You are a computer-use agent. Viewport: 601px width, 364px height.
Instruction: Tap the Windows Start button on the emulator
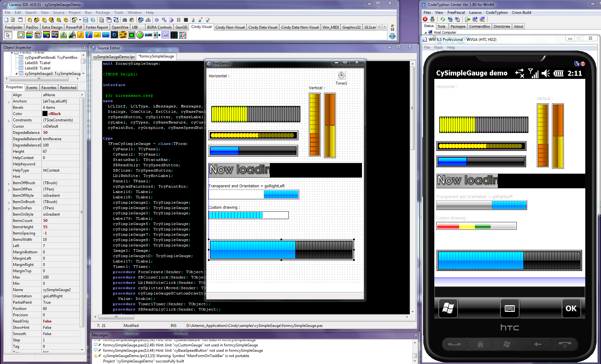[448, 308]
